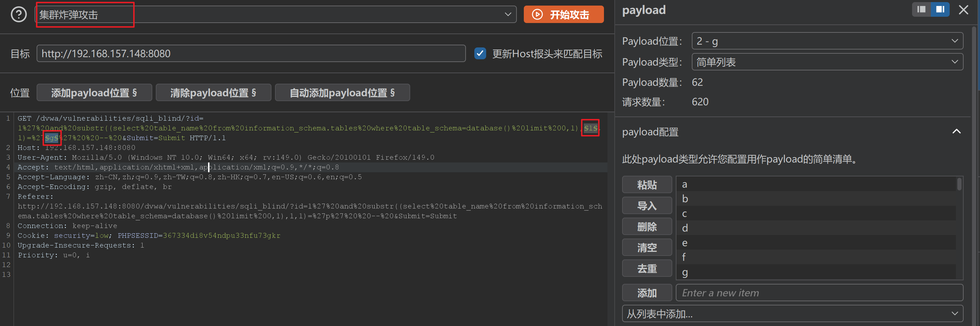Click 添加payload位置 § button
The image size is (980, 326).
pos(94,93)
